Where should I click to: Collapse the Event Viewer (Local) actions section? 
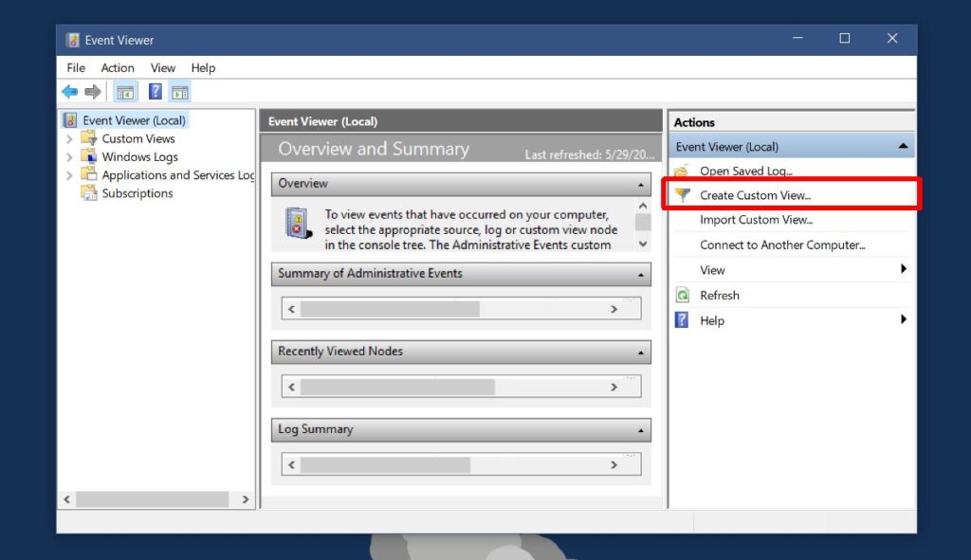[903, 145]
